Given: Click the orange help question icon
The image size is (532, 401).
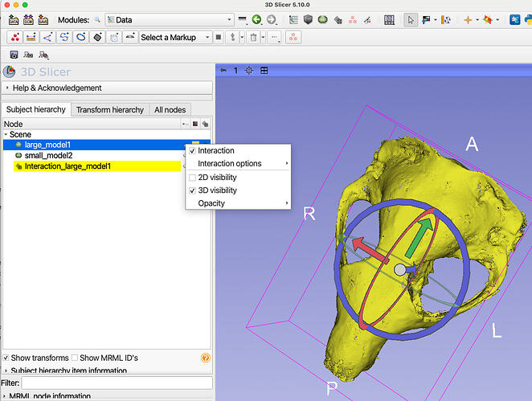Looking at the screenshot, I should click(205, 358).
